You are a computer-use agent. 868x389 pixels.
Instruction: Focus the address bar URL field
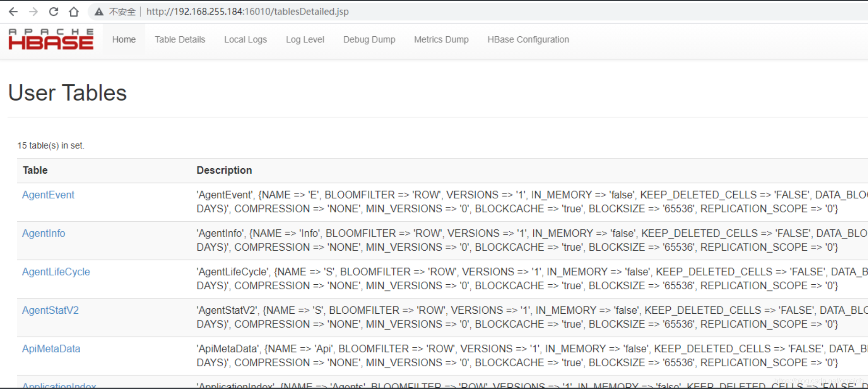tap(248, 12)
